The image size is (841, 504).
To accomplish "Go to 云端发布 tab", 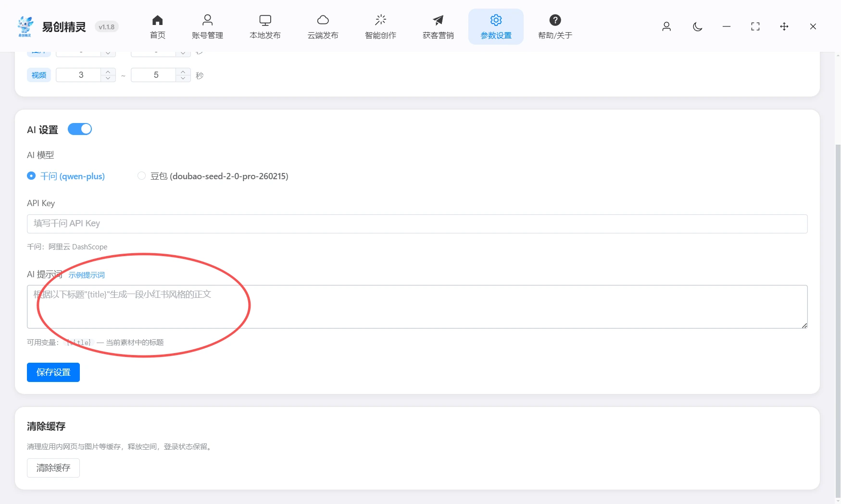I will point(323,27).
